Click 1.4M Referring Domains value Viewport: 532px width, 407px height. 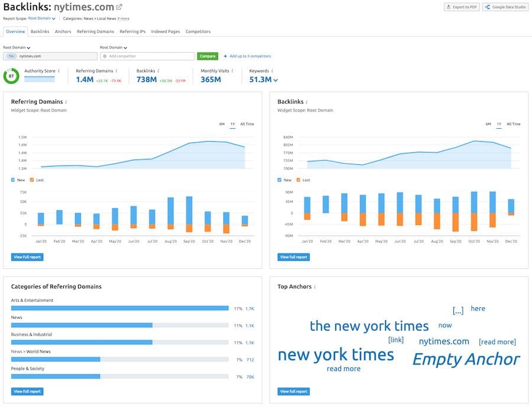tap(85, 80)
